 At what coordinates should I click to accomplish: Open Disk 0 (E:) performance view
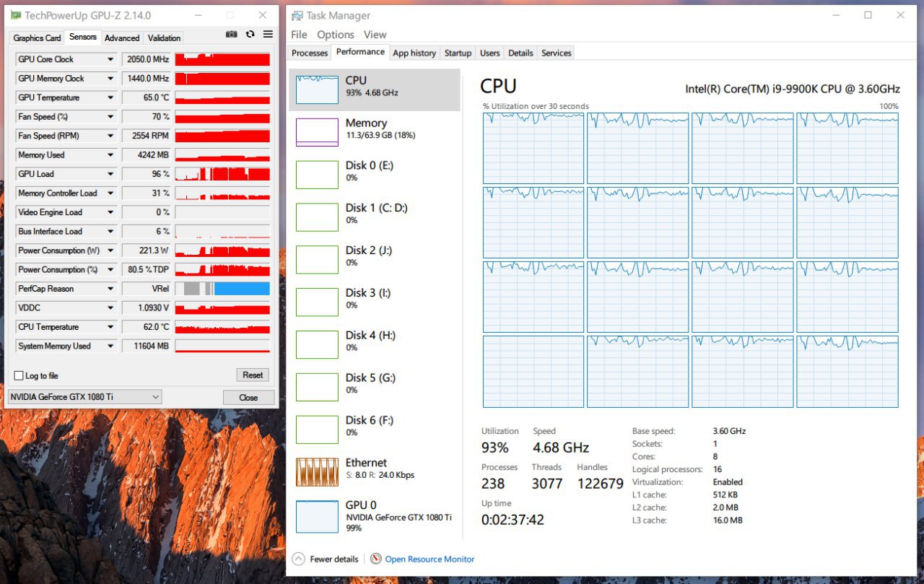[375, 174]
